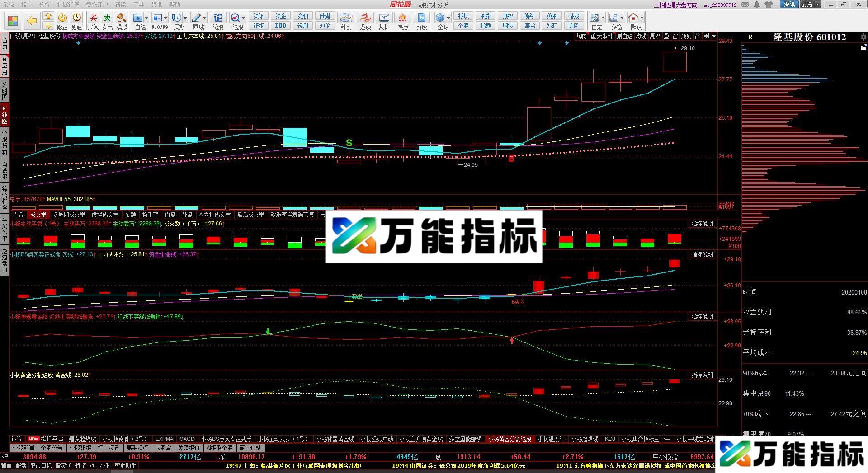Open the 模拟 simulated trading tool
Viewport: 868px width, 473px height.
pos(121,18)
